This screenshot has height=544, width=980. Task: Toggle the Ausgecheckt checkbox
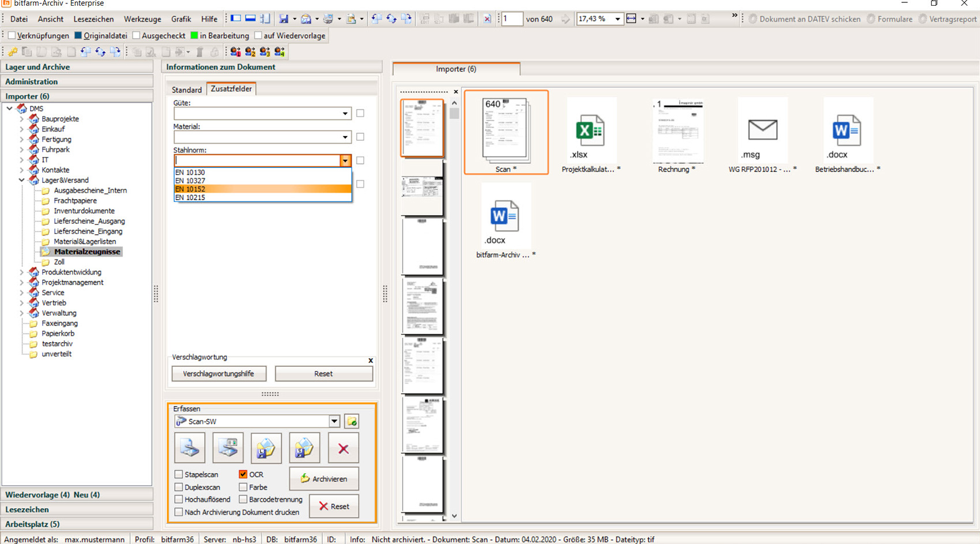tap(136, 36)
